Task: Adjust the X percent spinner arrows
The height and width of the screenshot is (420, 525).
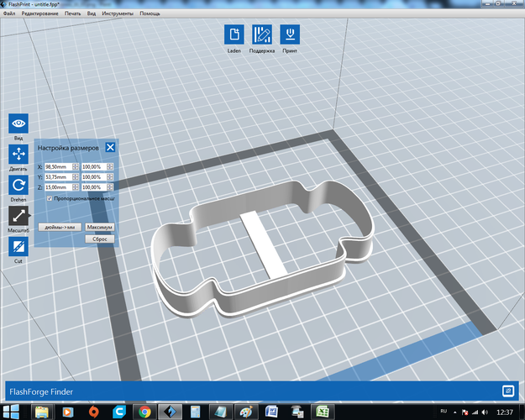Action: pyautogui.click(x=110, y=167)
